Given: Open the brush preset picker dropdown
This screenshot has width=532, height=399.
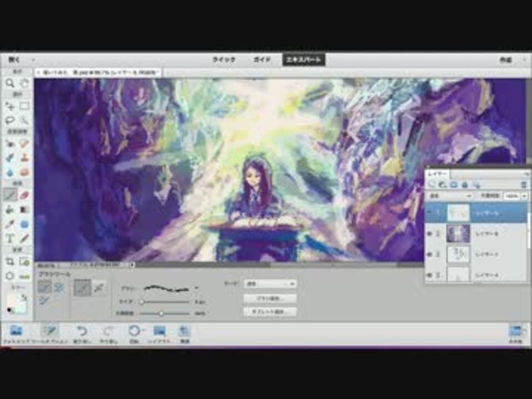Looking at the screenshot, I should click(196, 288).
